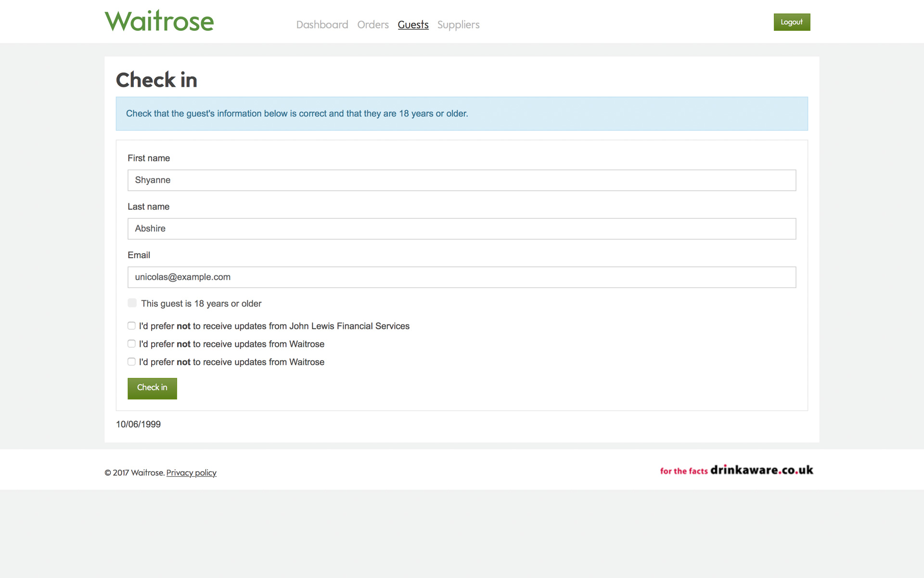Click the Email field label
Screen dimensions: 924x578
tap(139, 255)
